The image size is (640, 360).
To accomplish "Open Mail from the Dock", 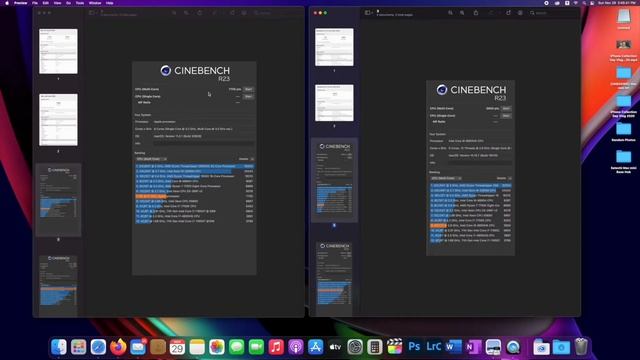I will tap(138, 347).
